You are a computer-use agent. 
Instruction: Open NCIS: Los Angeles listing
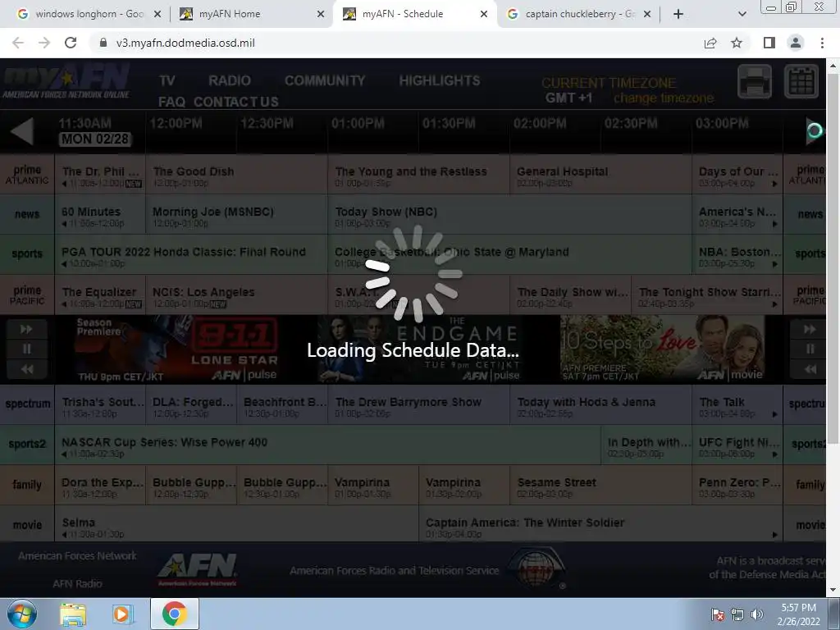tap(236, 294)
